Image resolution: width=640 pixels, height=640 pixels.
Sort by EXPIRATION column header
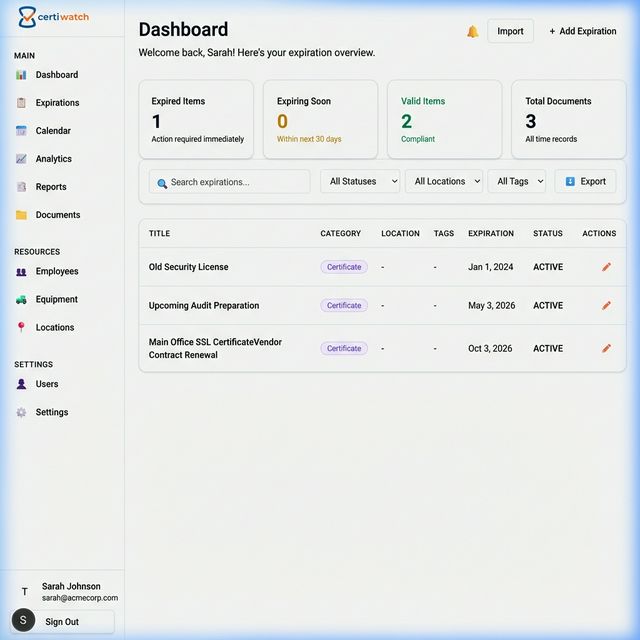(x=491, y=233)
